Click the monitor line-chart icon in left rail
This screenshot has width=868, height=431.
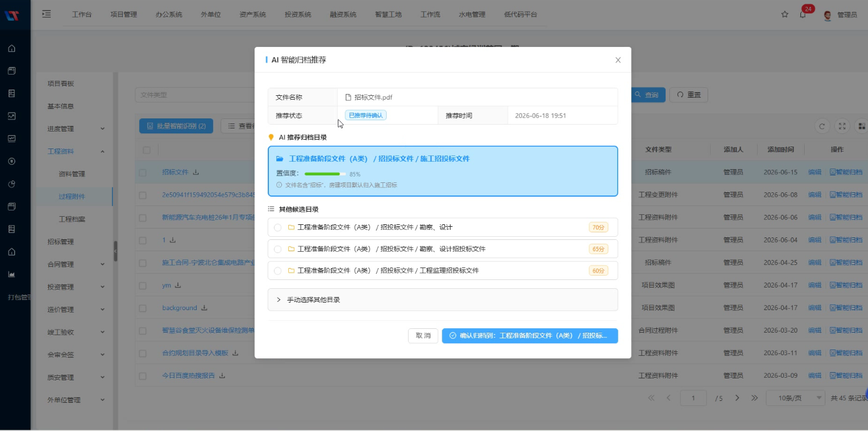pos(11,138)
